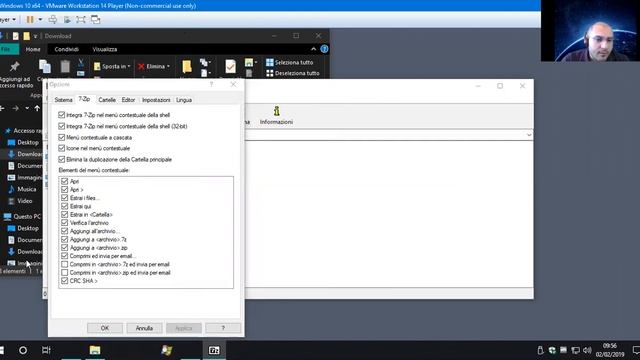Click the network icon in system tray
This screenshot has width=640, height=360.
(x=576, y=350)
